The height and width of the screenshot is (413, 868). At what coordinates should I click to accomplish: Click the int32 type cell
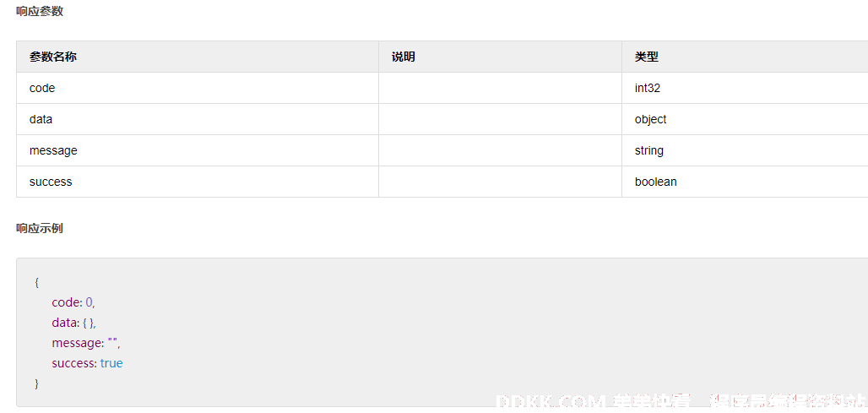[x=745, y=88]
